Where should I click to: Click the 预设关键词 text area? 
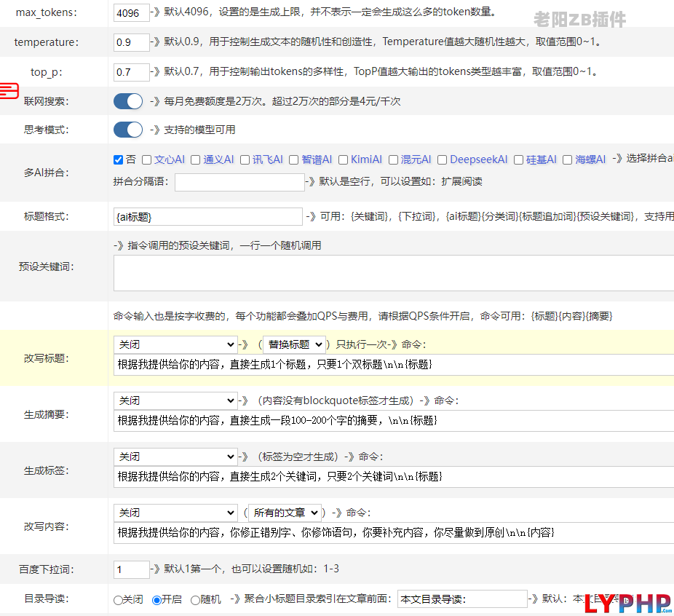393,273
